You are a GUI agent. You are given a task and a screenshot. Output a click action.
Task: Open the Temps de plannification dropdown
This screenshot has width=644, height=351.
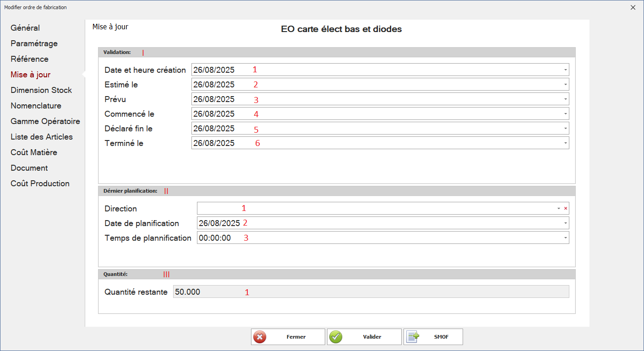coord(566,238)
